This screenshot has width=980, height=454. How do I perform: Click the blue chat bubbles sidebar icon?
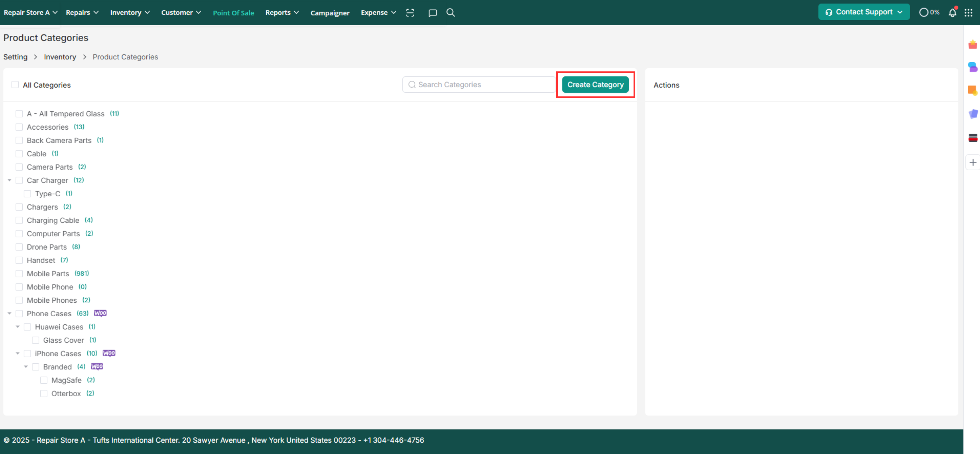(973, 67)
